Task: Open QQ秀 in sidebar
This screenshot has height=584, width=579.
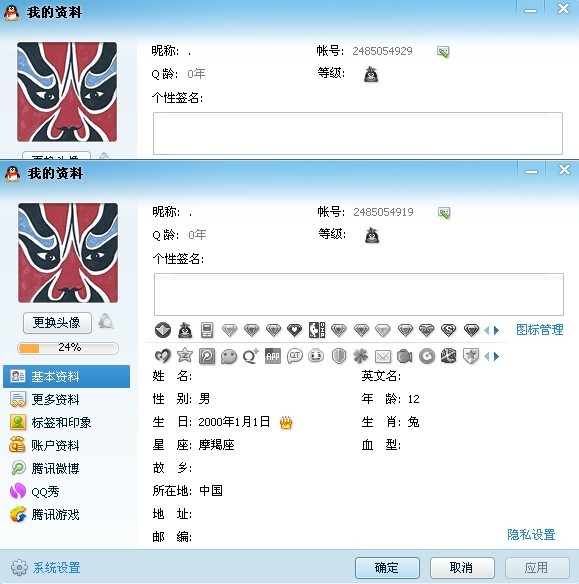Action: pyautogui.click(x=67, y=492)
